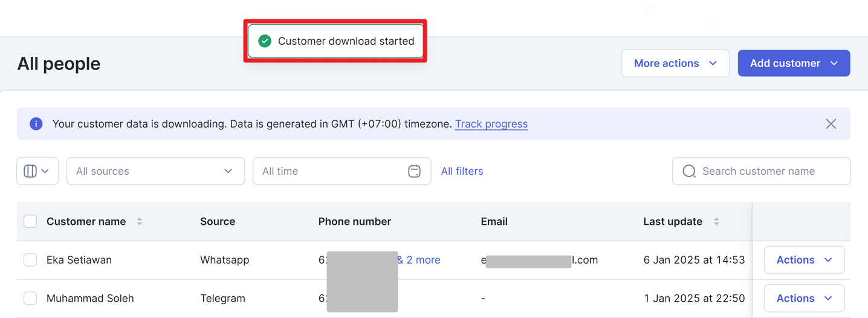This screenshot has width=868, height=318.
Task: Click the green checkmark in download toast
Action: tap(265, 41)
